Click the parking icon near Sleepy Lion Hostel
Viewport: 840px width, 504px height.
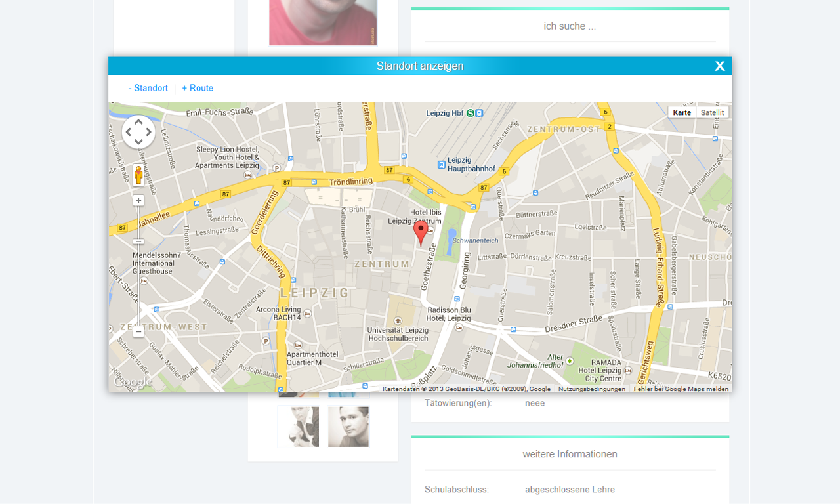pyautogui.click(x=277, y=168)
